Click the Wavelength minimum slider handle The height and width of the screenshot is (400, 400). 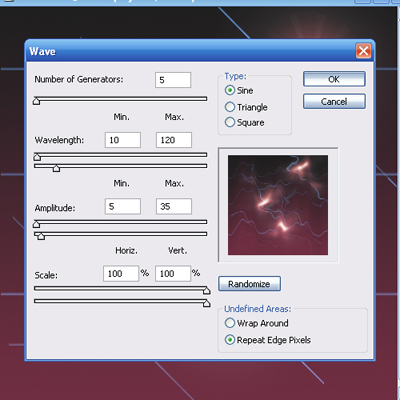pos(37,157)
